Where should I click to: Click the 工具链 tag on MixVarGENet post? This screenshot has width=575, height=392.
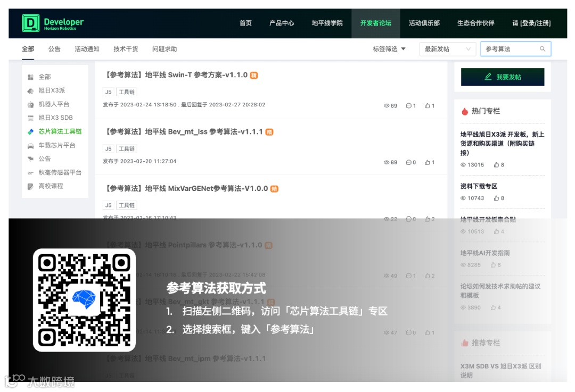(x=127, y=205)
